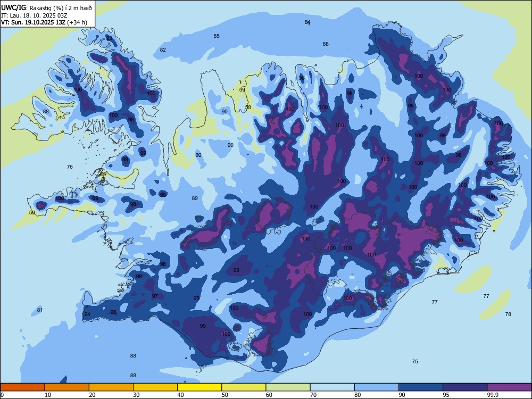Click the '78' value at the right edge
Screen dimensions: 532x399
pos(508,314)
